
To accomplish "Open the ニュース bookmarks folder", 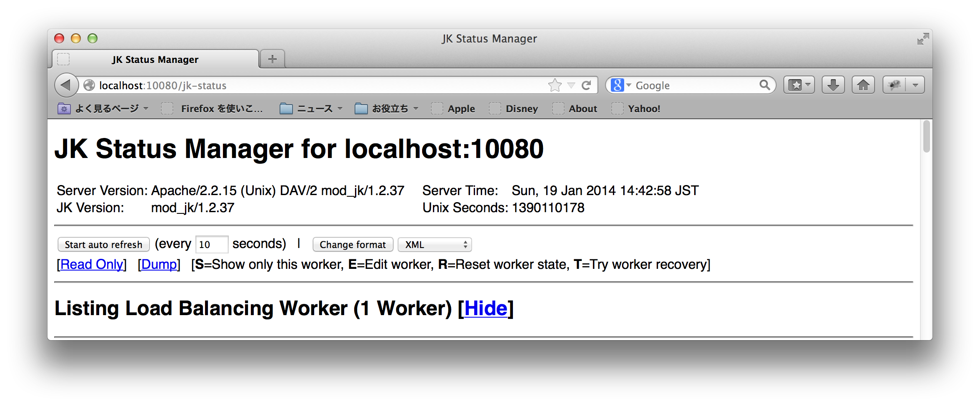I will (311, 108).
